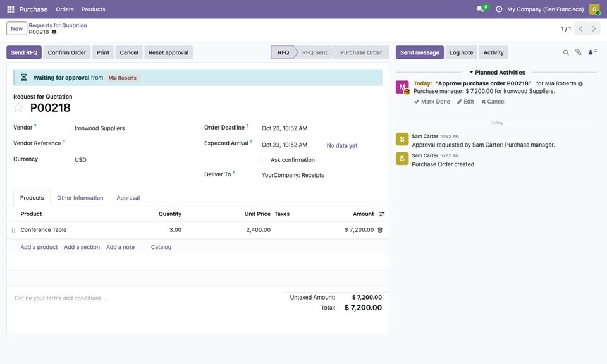The image size is (607, 364).
Task: Show followers icon in chatter
Action: point(592,52)
